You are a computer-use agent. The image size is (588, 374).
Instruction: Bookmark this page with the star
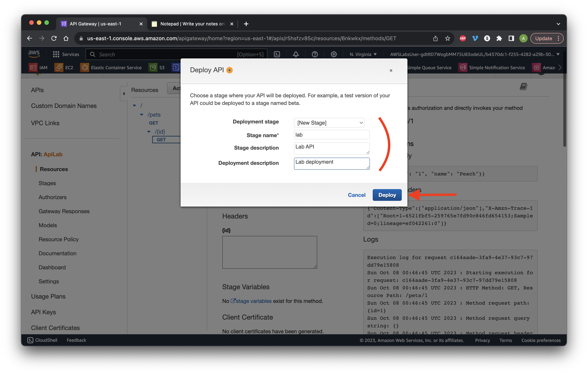coord(448,38)
